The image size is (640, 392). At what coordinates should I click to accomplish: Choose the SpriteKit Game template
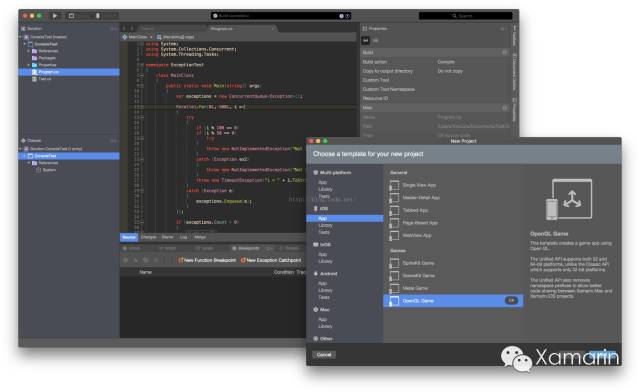[x=412, y=263]
